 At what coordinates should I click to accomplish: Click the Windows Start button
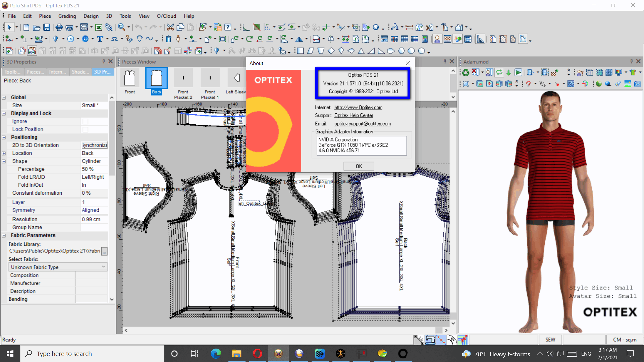coord(10,354)
